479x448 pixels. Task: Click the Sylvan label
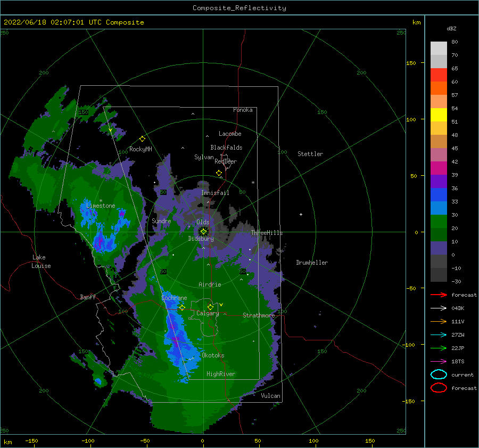coord(204,157)
